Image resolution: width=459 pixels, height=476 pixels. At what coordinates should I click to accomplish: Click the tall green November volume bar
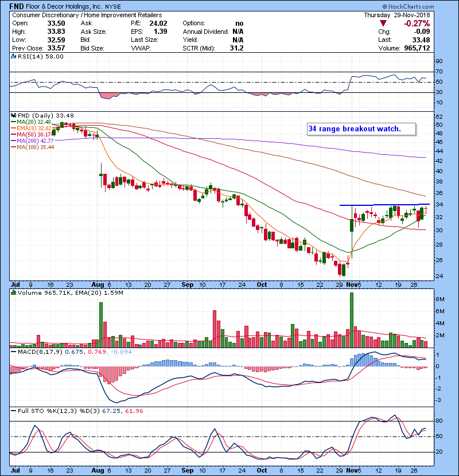pos(352,320)
